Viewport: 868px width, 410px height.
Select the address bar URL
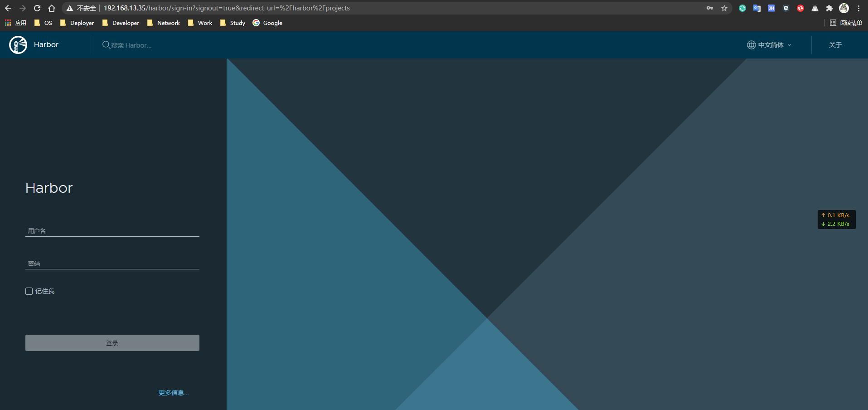tap(227, 8)
